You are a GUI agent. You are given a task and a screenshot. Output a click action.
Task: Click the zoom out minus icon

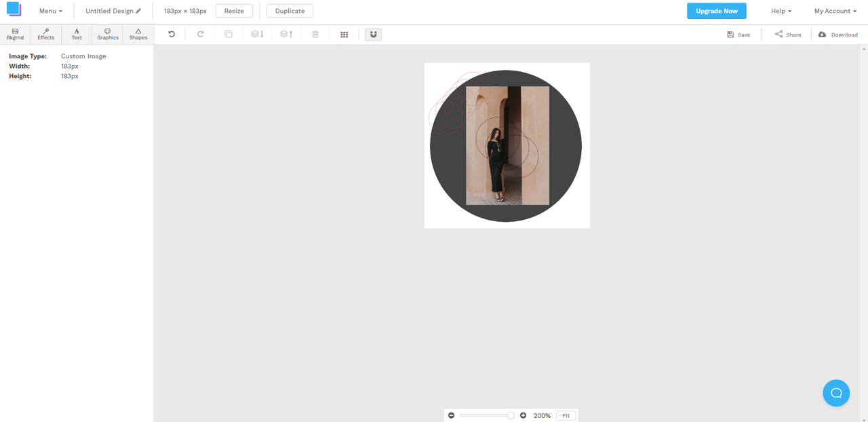tap(451, 415)
